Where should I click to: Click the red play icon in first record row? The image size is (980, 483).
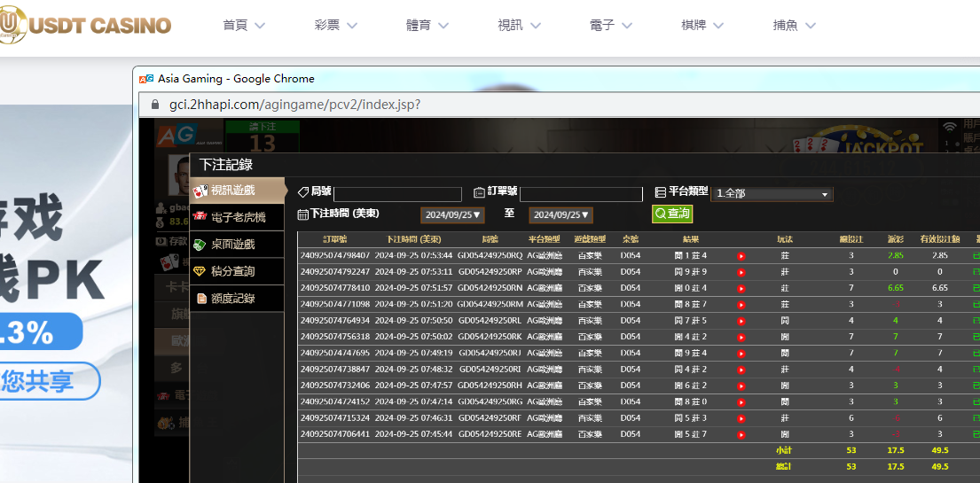click(x=741, y=256)
